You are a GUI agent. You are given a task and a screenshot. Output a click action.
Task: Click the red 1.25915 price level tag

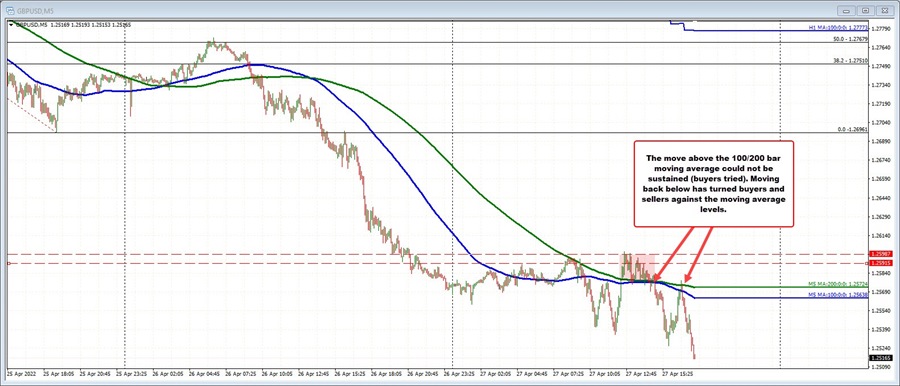[x=881, y=263]
